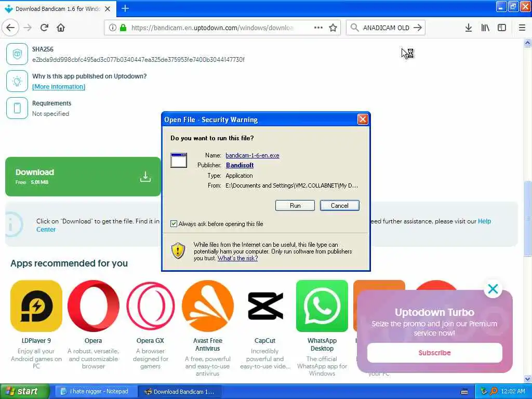Click the application file icon in the dialog
The height and width of the screenshot is (399, 532).
(179, 161)
